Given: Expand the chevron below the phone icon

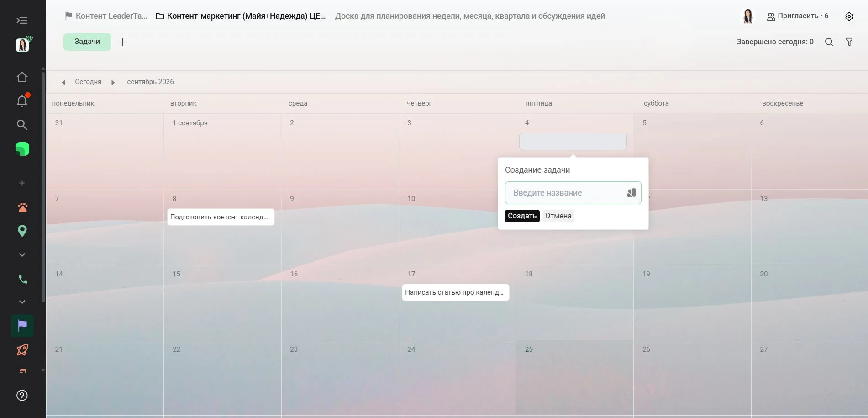Looking at the screenshot, I should pyautogui.click(x=22, y=302).
